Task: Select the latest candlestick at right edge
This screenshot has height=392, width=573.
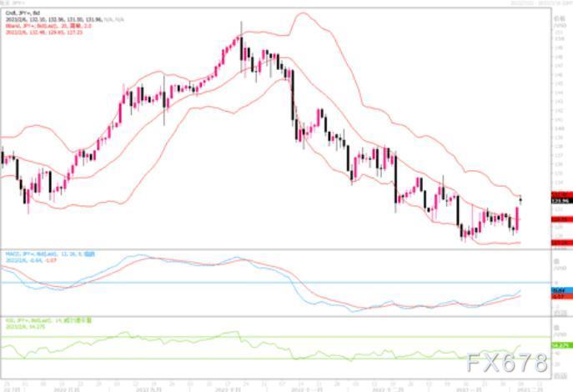Action: (521, 199)
